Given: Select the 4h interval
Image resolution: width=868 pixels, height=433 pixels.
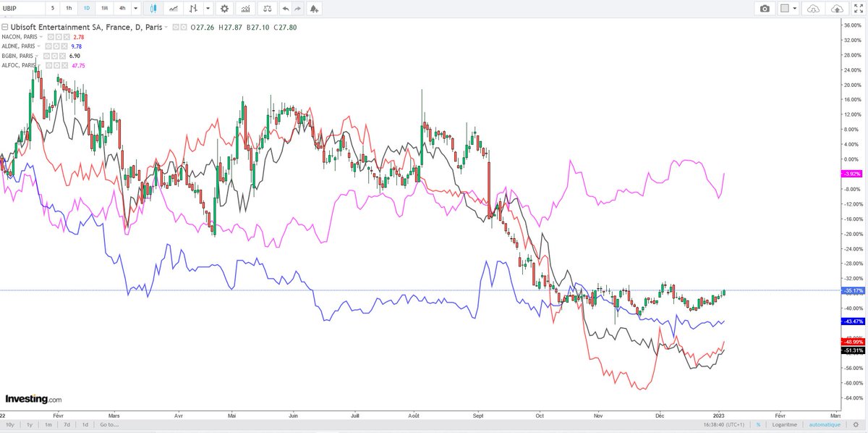Looking at the screenshot, I should coord(122,9).
